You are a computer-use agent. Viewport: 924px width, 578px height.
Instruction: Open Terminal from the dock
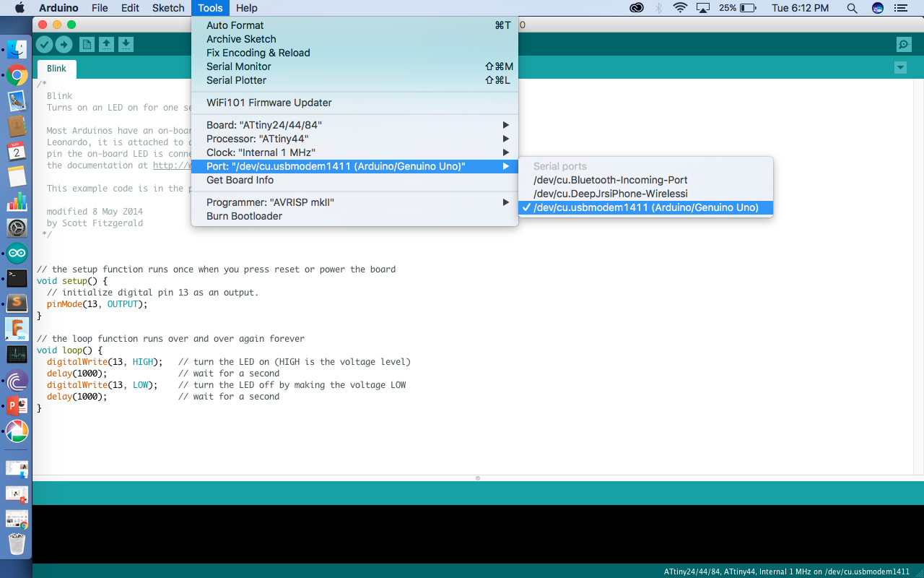pos(17,279)
